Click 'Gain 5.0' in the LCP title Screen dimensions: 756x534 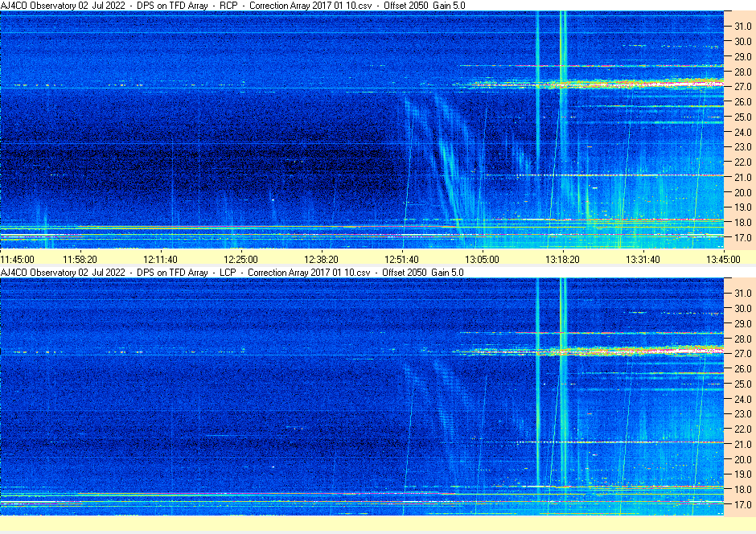coord(447,273)
